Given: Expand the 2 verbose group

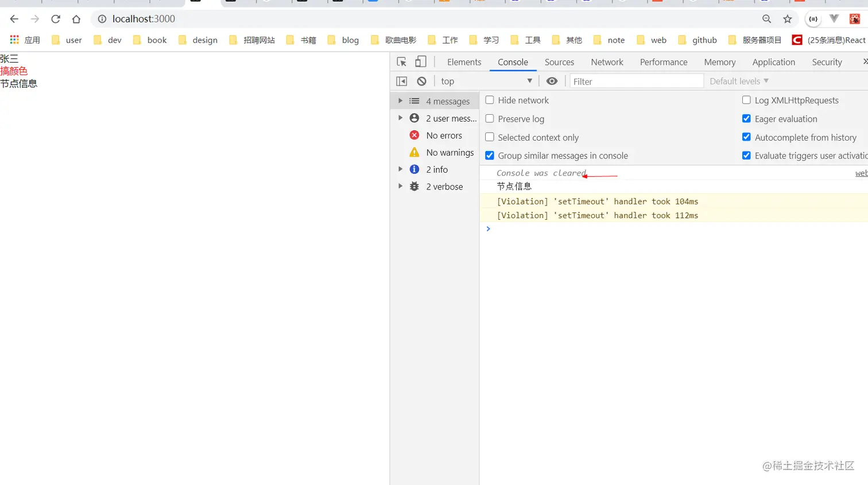Looking at the screenshot, I should point(400,187).
